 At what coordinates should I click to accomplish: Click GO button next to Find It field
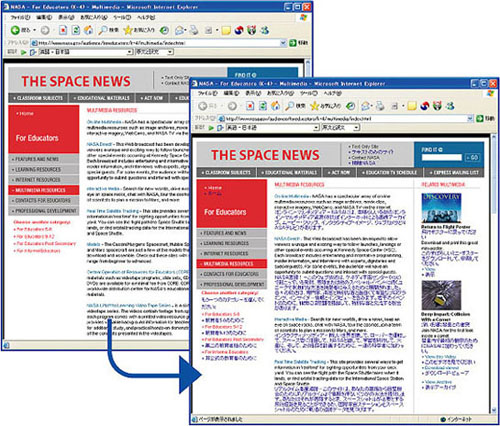(x=472, y=157)
